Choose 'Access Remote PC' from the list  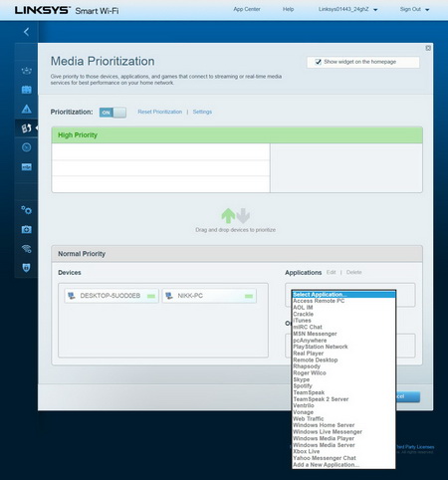343,301
